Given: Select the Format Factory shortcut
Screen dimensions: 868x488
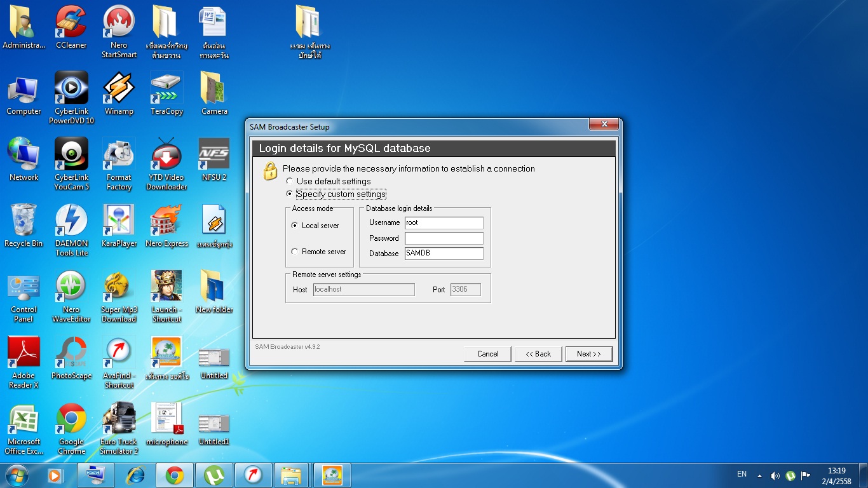Looking at the screenshot, I should pyautogui.click(x=119, y=164).
